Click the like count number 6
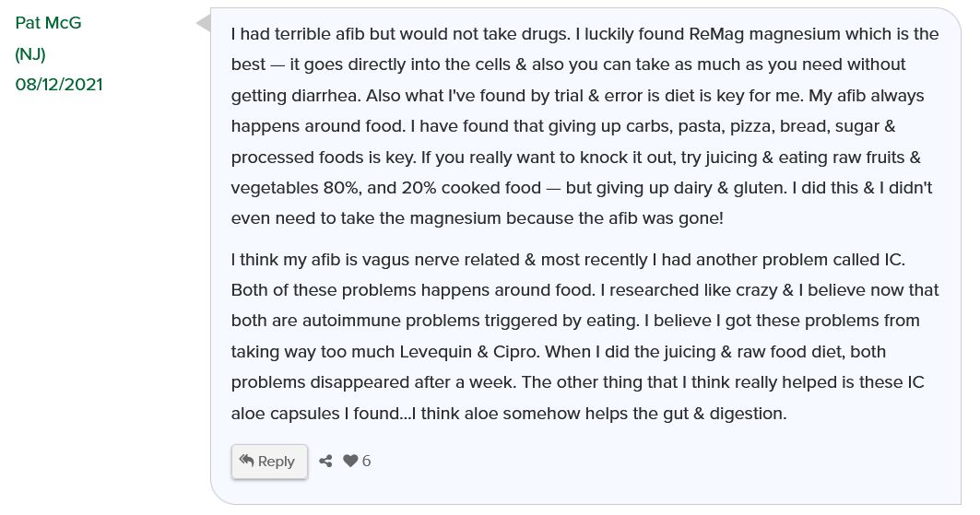 click(366, 461)
